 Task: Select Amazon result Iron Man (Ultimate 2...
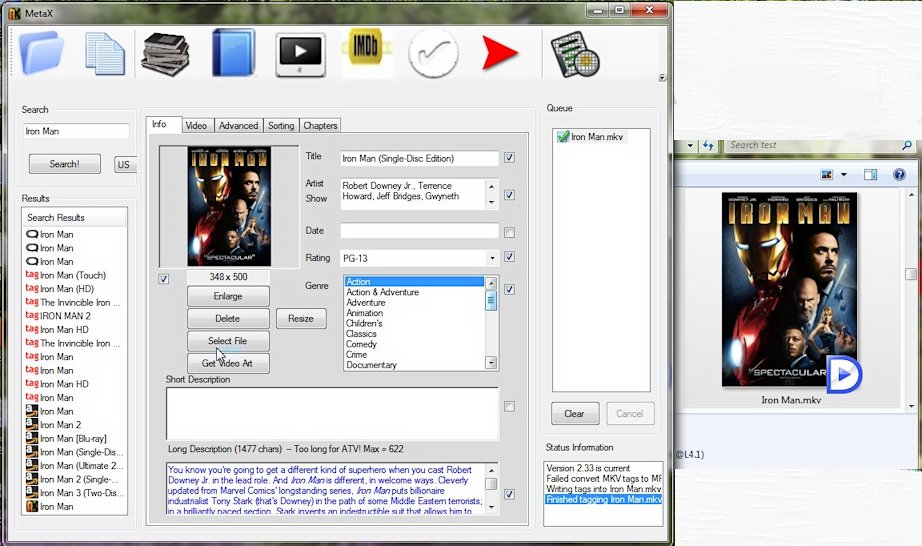tap(75, 465)
